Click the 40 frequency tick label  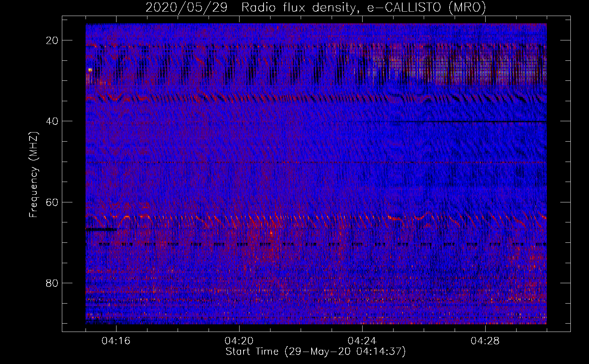pos(52,121)
